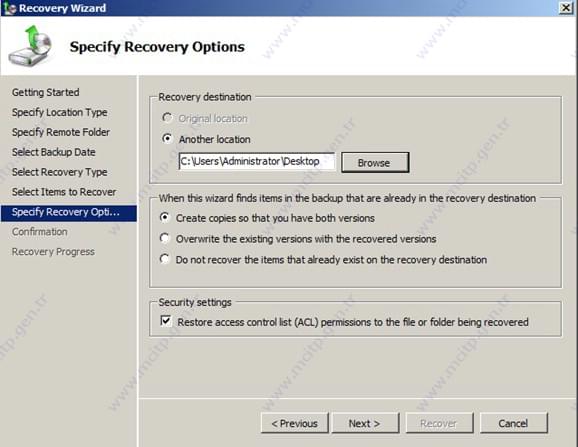
Task: Go to Select Backup Date step
Action: [x=54, y=152]
